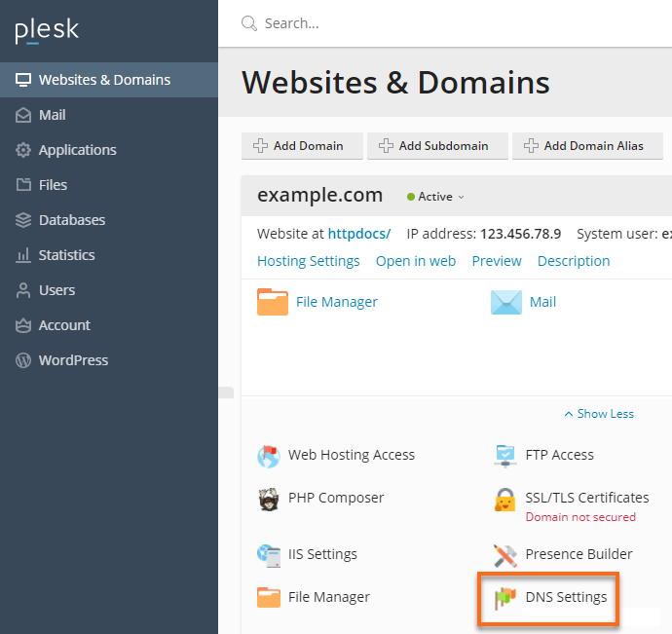Click the Plesk logo
The image size is (672, 634).
(47, 30)
